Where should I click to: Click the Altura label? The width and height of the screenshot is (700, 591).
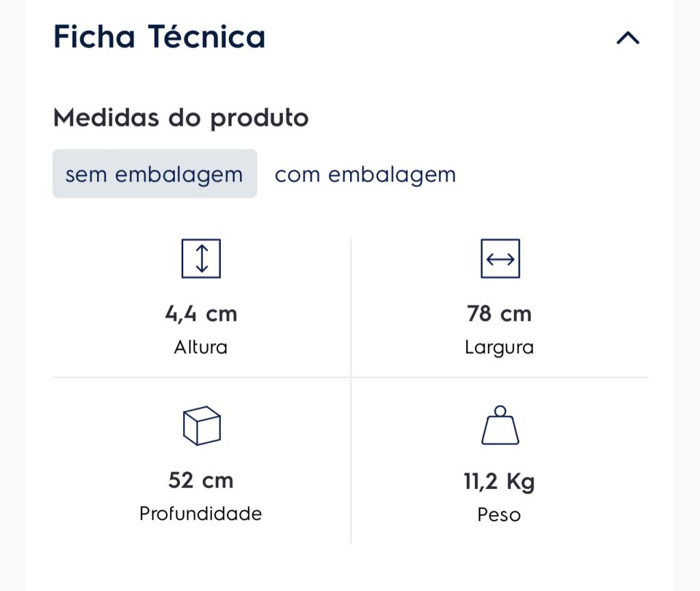tap(201, 347)
